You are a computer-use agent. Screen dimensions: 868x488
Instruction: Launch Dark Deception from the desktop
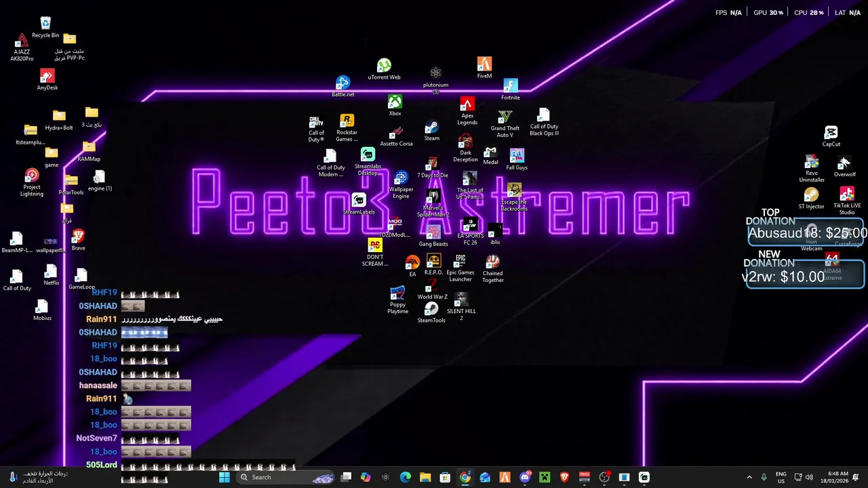465,148
